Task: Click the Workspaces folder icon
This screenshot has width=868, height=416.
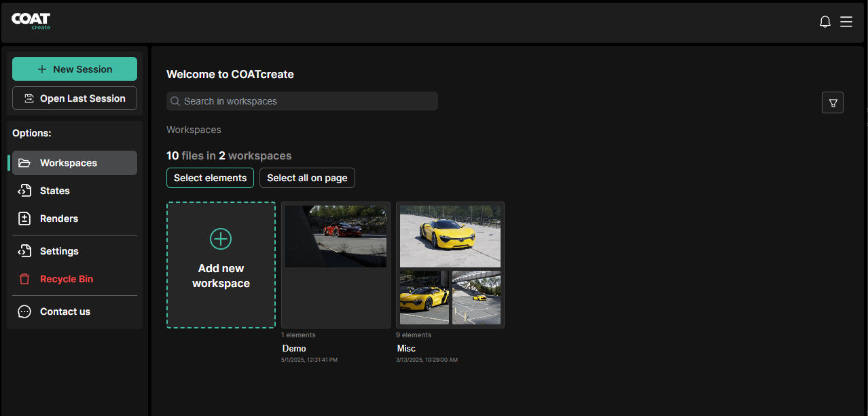Action: coord(24,163)
